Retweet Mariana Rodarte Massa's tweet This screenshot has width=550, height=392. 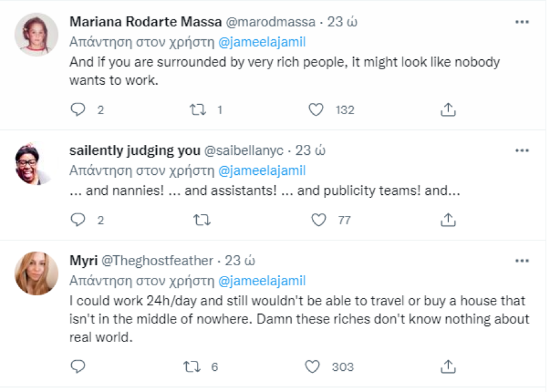point(198,110)
